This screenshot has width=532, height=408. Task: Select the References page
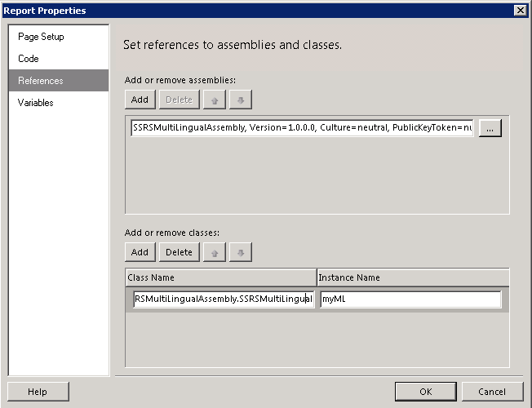41,81
